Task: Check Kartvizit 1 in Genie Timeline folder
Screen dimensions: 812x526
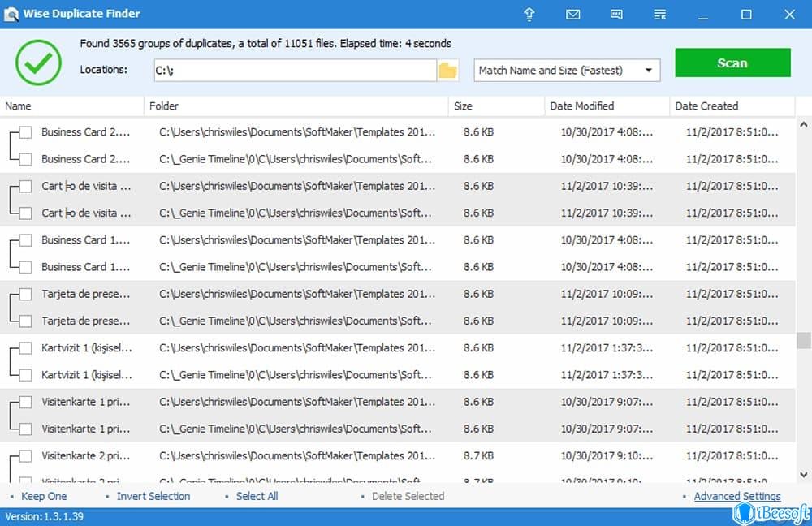Action: tap(25, 375)
